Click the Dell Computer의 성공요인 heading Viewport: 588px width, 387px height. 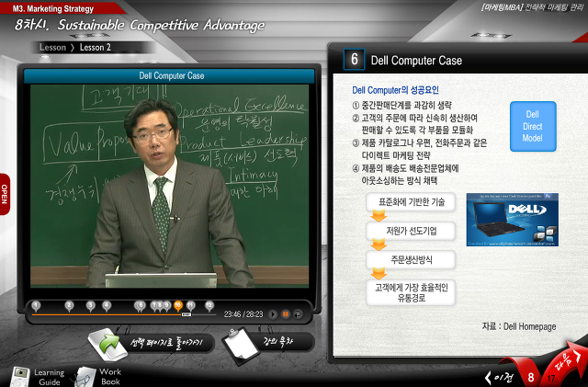(x=395, y=90)
